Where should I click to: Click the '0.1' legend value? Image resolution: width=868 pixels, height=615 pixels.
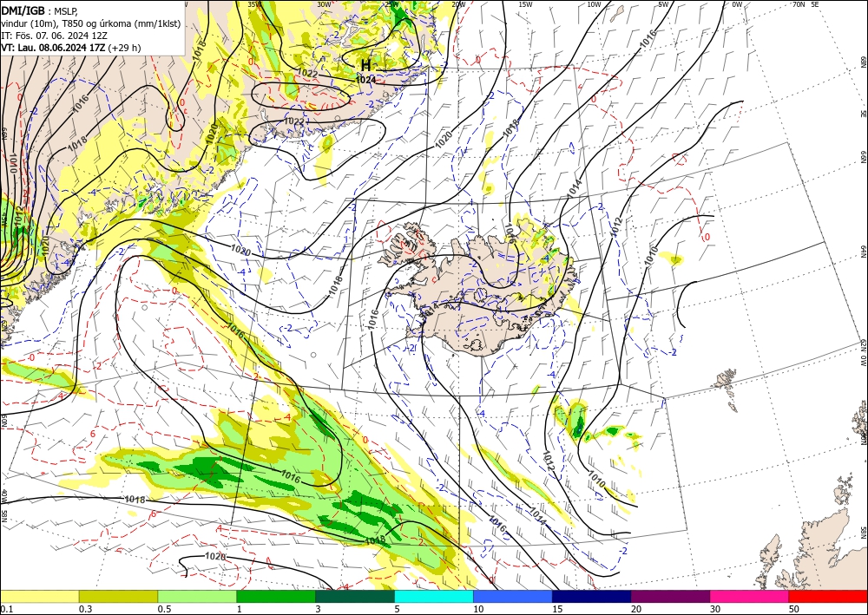click(x=5, y=609)
